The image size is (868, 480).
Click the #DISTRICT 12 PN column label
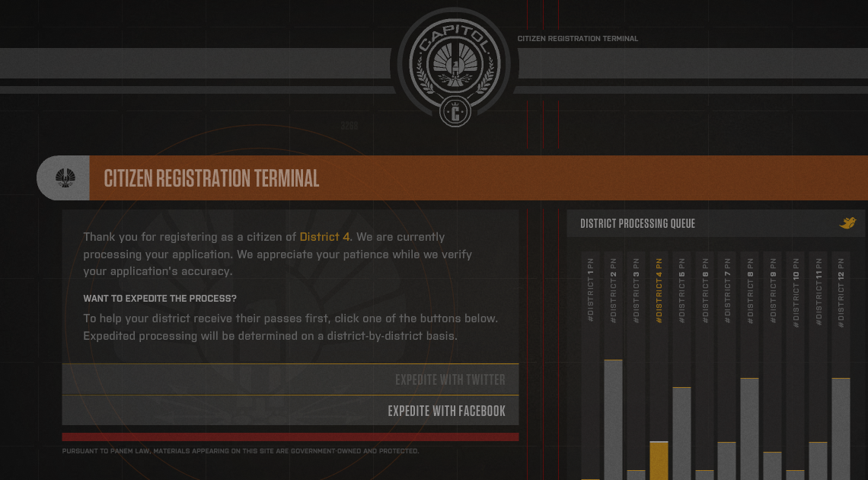(x=842, y=291)
